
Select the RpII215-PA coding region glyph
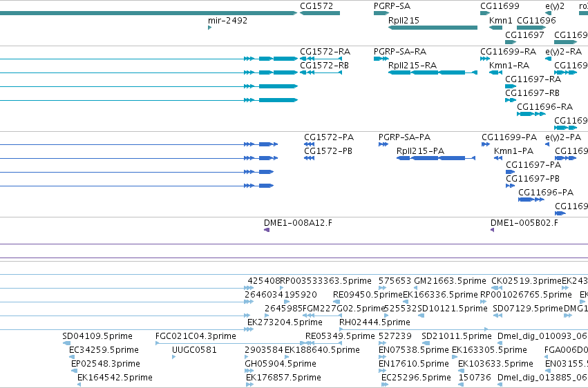436,158
